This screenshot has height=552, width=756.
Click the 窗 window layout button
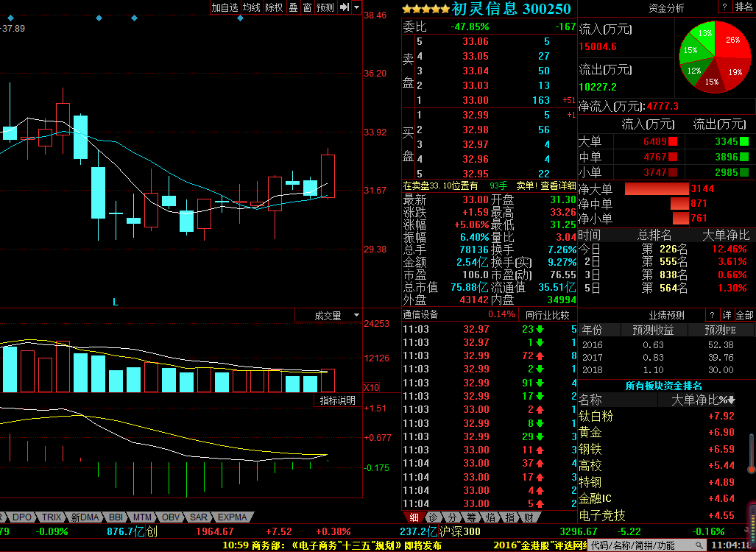tap(307, 7)
